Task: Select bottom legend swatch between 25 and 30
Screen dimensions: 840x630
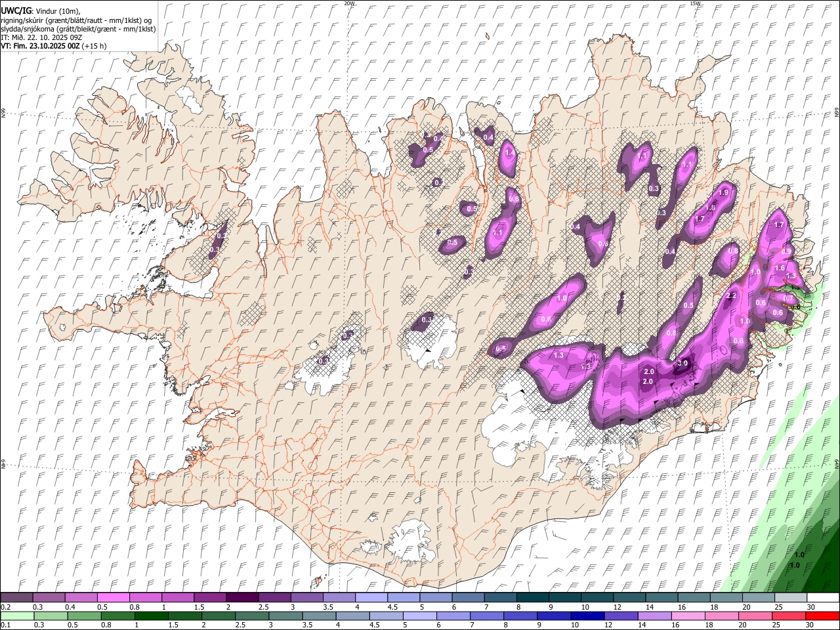Action: 789,616
